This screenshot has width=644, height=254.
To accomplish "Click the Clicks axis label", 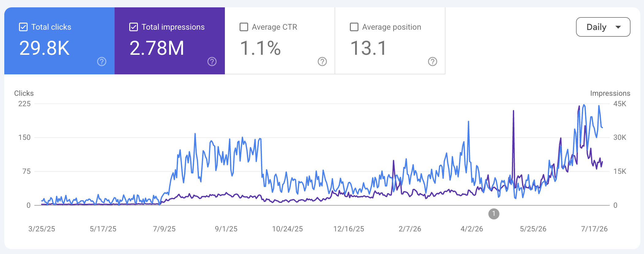I will [24, 93].
